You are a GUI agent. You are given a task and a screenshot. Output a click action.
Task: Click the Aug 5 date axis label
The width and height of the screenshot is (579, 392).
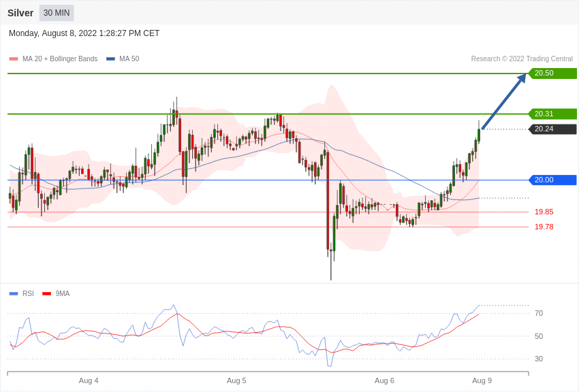point(236,380)
